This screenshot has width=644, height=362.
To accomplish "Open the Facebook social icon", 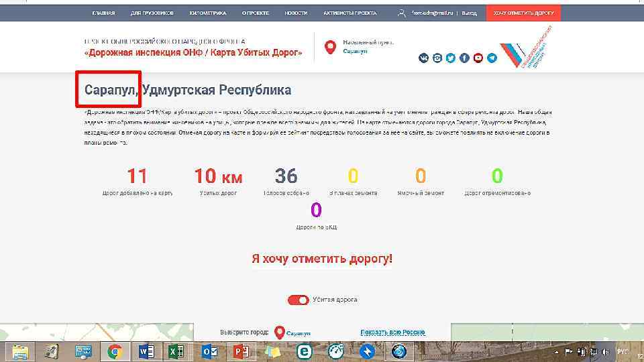I will tap(464, 58).
